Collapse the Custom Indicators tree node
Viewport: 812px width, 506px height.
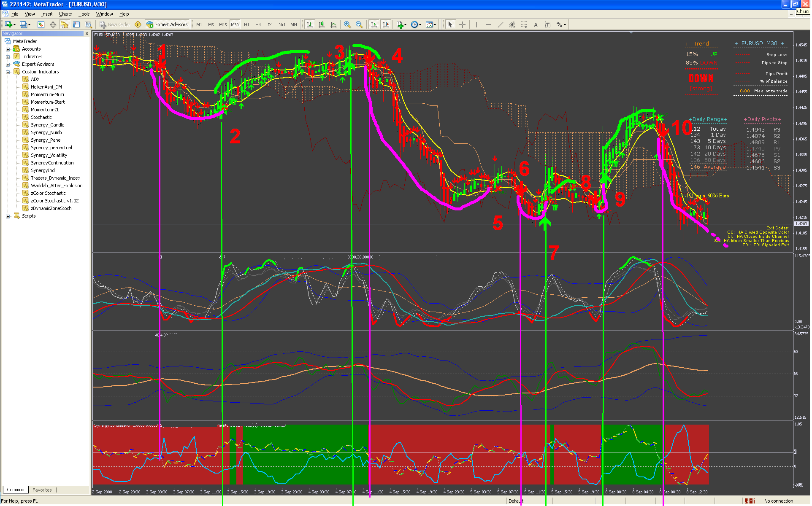(8, 72)
